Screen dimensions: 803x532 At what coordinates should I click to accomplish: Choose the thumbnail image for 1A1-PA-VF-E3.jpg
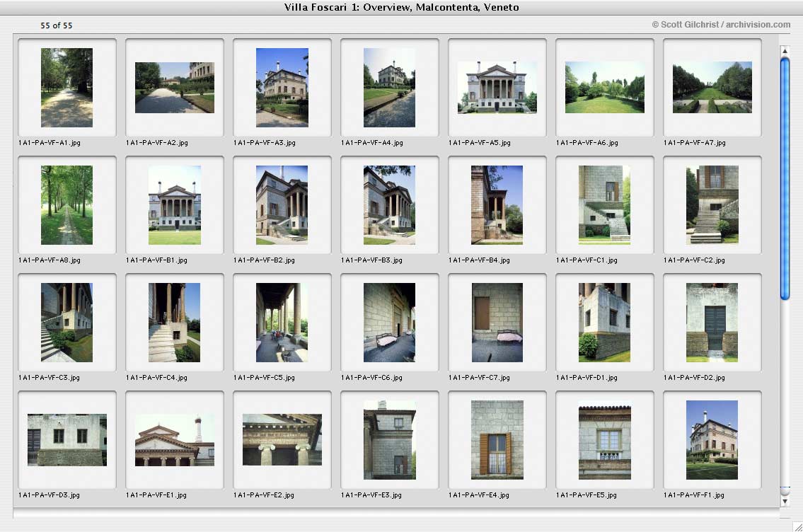[x=390, y=440]
